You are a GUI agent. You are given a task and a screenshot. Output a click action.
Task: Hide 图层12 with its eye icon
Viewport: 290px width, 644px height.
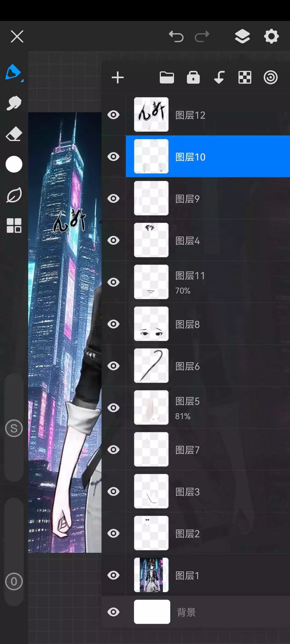point(114,115)
